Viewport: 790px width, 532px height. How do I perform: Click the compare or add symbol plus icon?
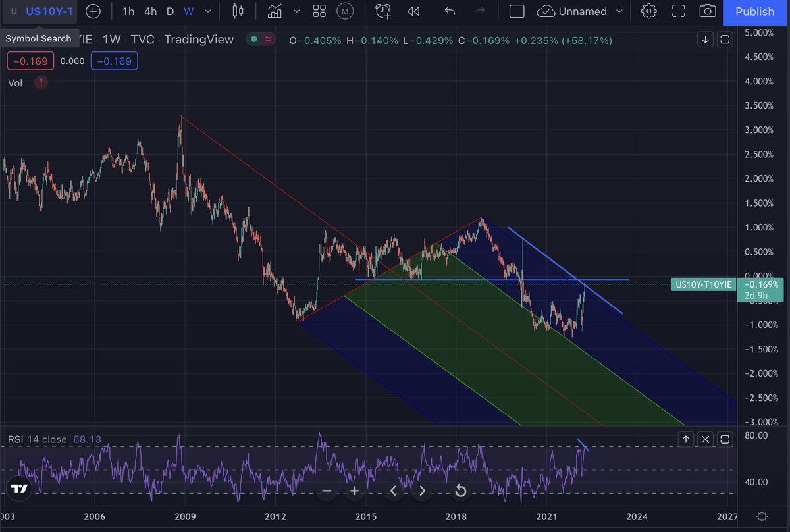coord(93,11)
